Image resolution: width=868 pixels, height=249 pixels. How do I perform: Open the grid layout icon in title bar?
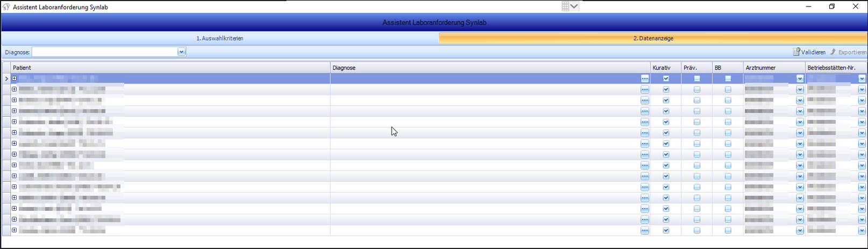tap(566, 6)
